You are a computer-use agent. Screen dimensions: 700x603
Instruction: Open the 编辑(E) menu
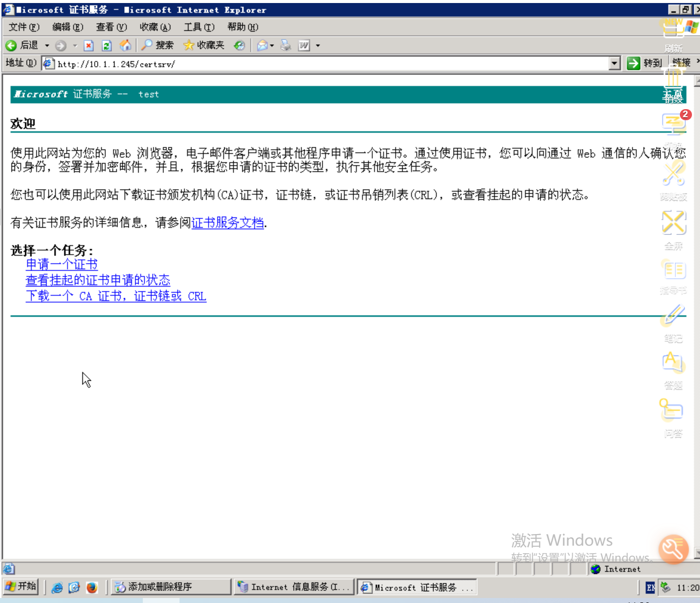pyautogui.click(x=67, y=27)
